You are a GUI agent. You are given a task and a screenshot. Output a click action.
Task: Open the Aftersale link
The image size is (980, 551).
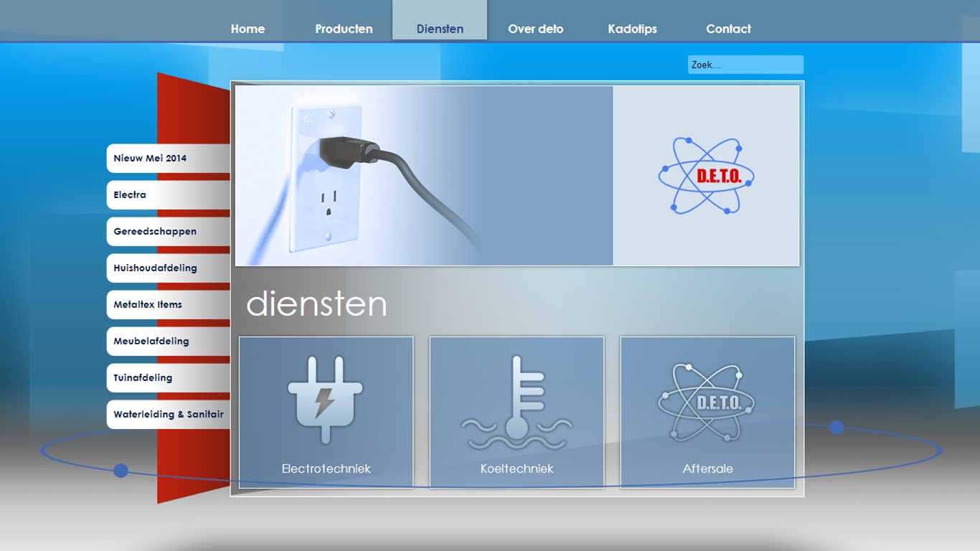[x=707, y=468]
